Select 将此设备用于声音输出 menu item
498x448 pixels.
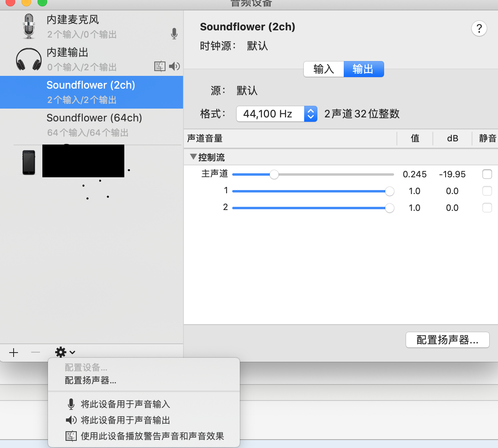(144, 420)
